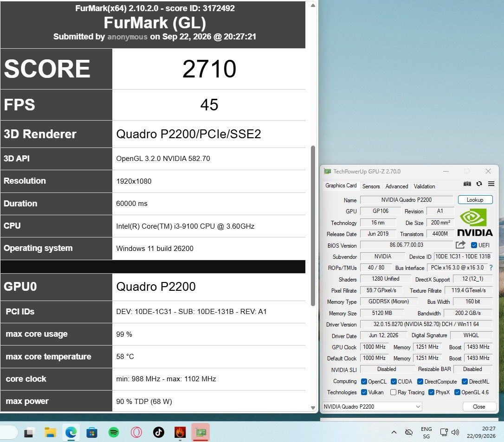The width and height of the screenshot is (504, 442).
Task: Toggle PhysX checkbox
Action: pos(431,392)
